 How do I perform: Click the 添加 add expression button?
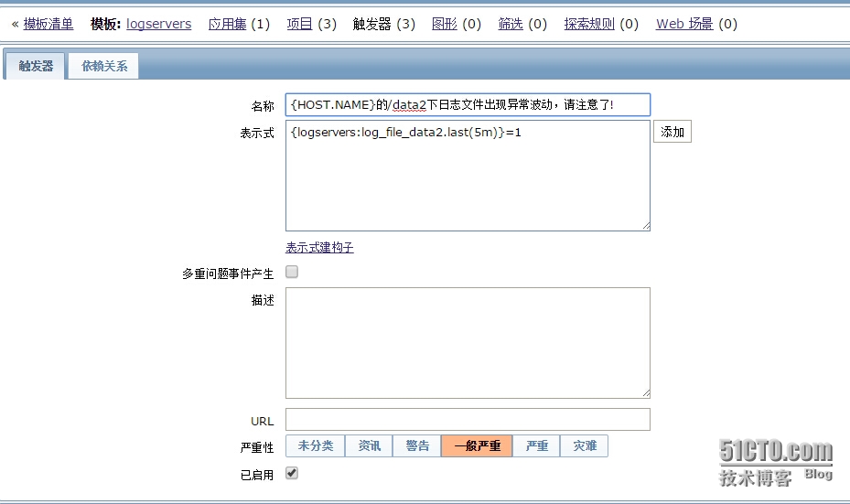672,132
